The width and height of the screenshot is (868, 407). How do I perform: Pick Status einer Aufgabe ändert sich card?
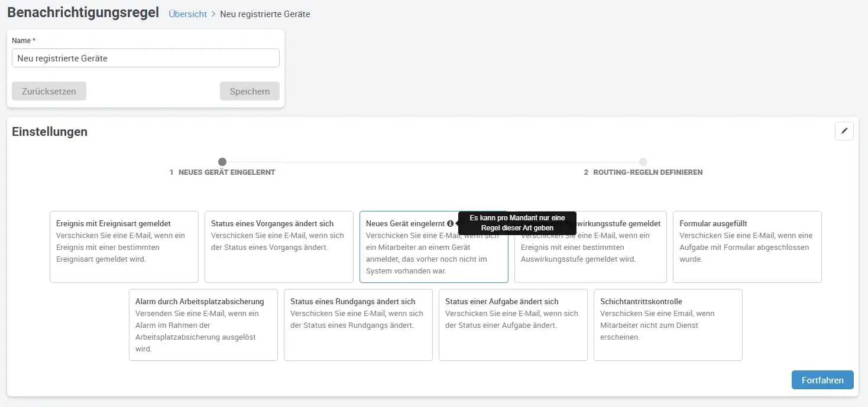tap(513, 325)
